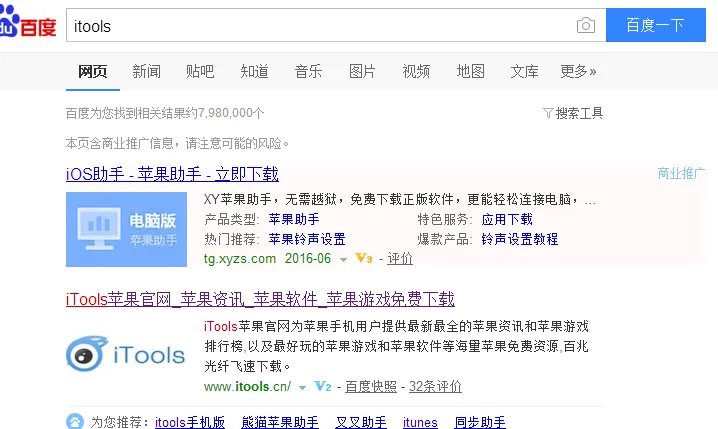Expand the 更多» menu
718x429 pixels.
point(578,71)
